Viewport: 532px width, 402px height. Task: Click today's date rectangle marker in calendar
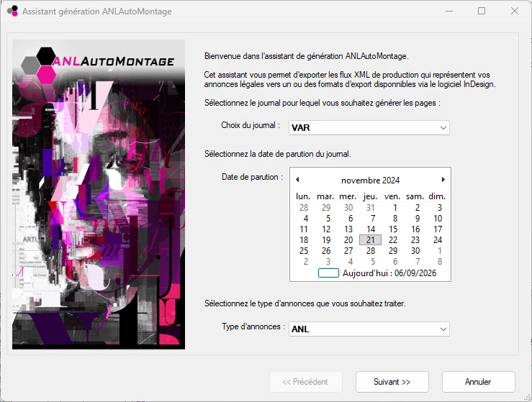pyautogui.click(x=328, y=273)
